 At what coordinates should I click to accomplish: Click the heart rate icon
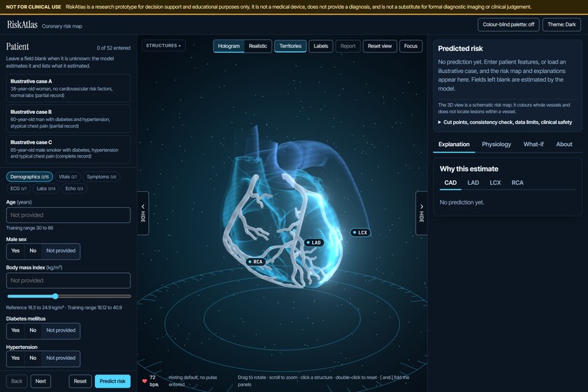144,381
